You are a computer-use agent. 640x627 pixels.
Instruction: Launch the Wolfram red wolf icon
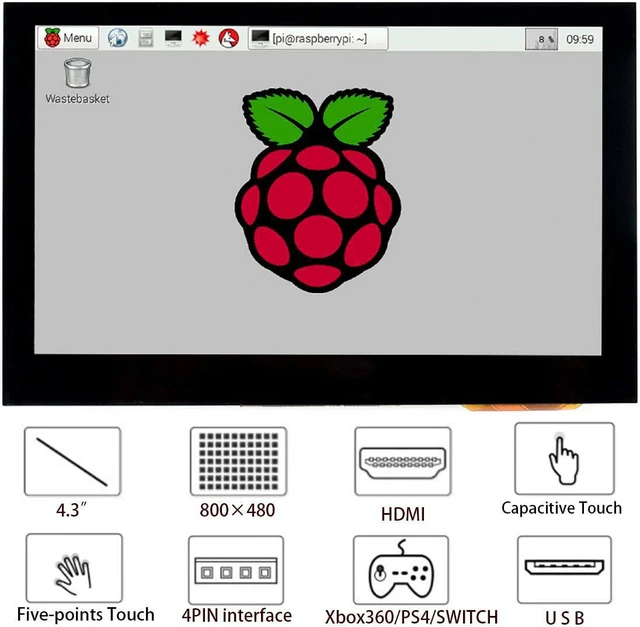[x=229, y=38]
